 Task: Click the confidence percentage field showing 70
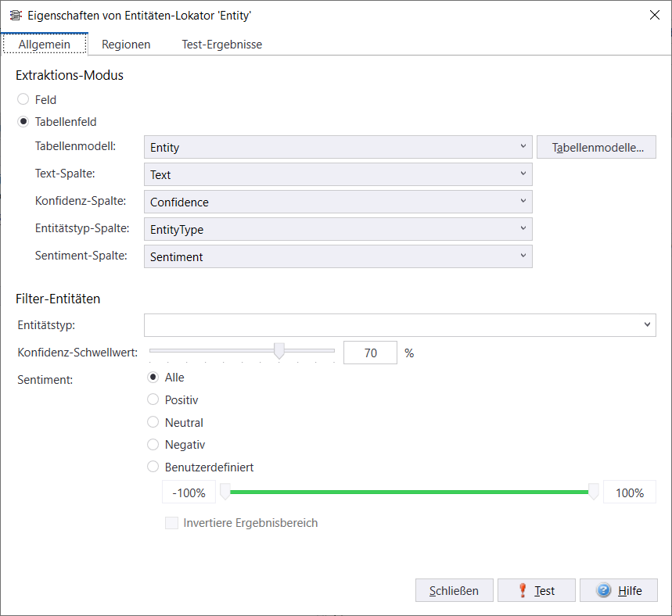tap(370, 353)
